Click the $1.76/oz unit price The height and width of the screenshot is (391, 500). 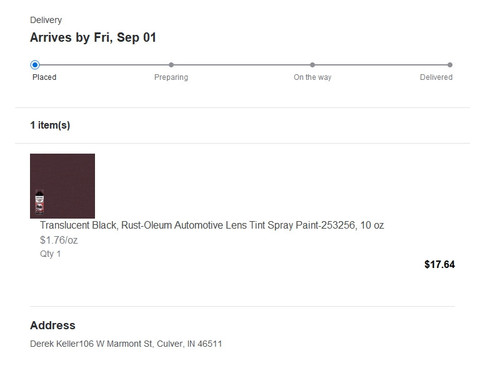tap(59, 240)
